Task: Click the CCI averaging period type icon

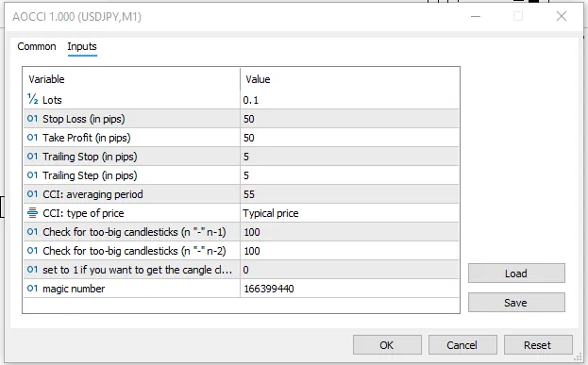Action: (33, 194)
